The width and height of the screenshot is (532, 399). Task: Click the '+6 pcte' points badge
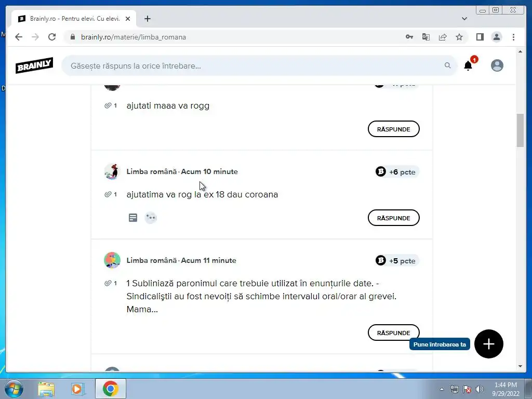coord(397,171)
